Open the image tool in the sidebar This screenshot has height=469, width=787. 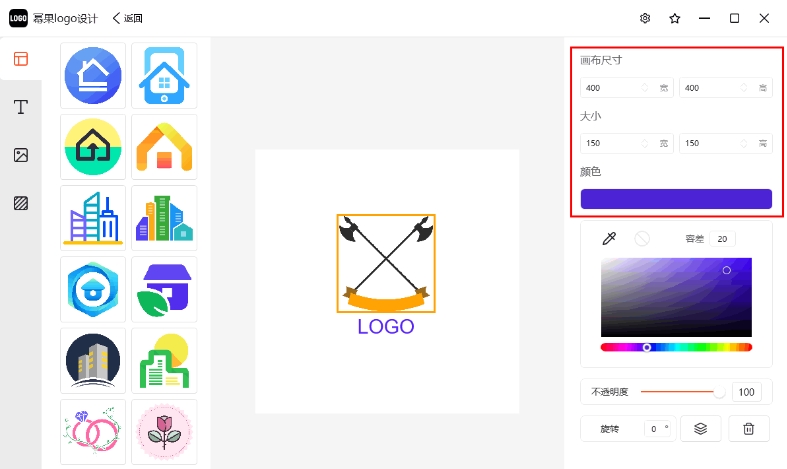coord(21,155)
